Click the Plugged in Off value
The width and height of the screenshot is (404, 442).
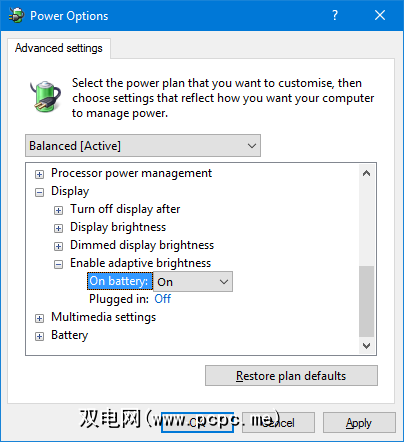tap(163, 299)
